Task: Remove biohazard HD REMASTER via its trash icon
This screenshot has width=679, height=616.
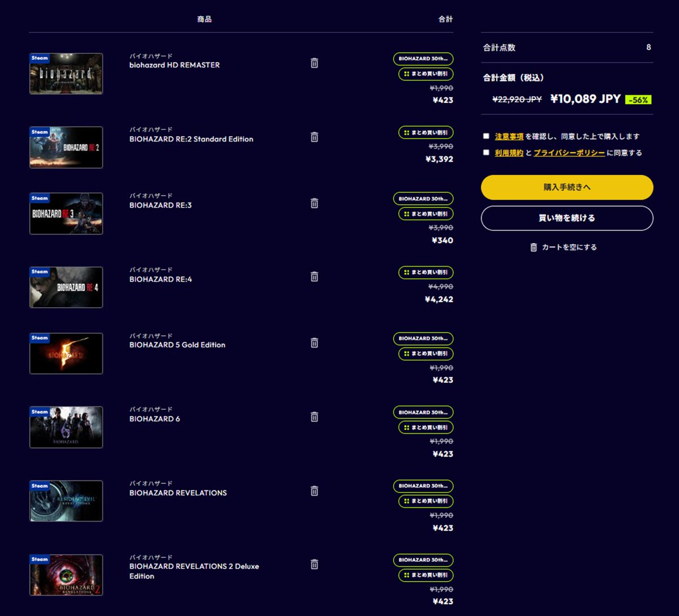Action: tap(315, 63)
